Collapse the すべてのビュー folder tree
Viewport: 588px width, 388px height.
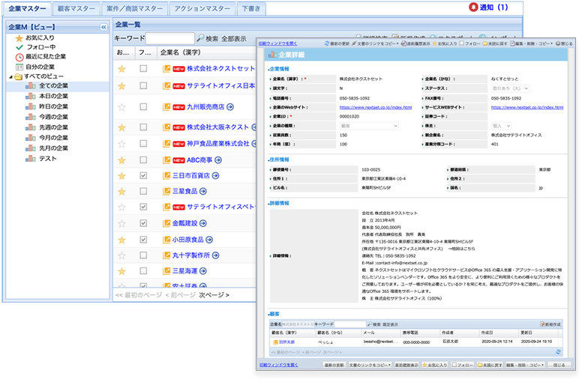(x=10, y=77)
